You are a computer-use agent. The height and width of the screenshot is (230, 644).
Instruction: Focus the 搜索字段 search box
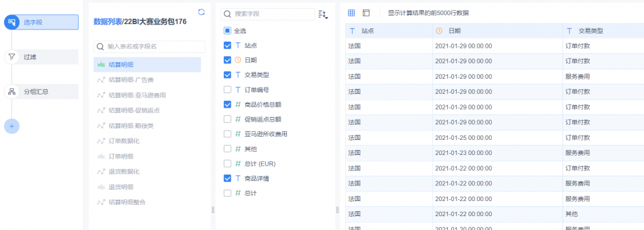click(x=268, y=14)
